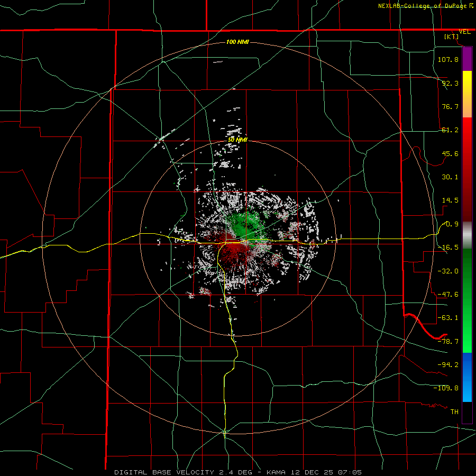Click the -0.9 velocity scale value
Screen dimensions: 476x476
[451, 224]
